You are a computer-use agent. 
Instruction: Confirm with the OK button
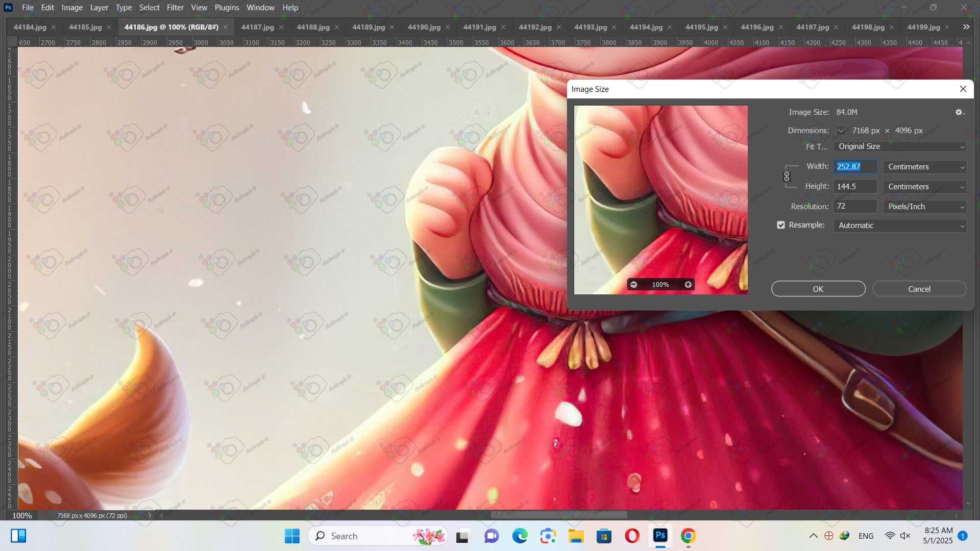(818, 289)
